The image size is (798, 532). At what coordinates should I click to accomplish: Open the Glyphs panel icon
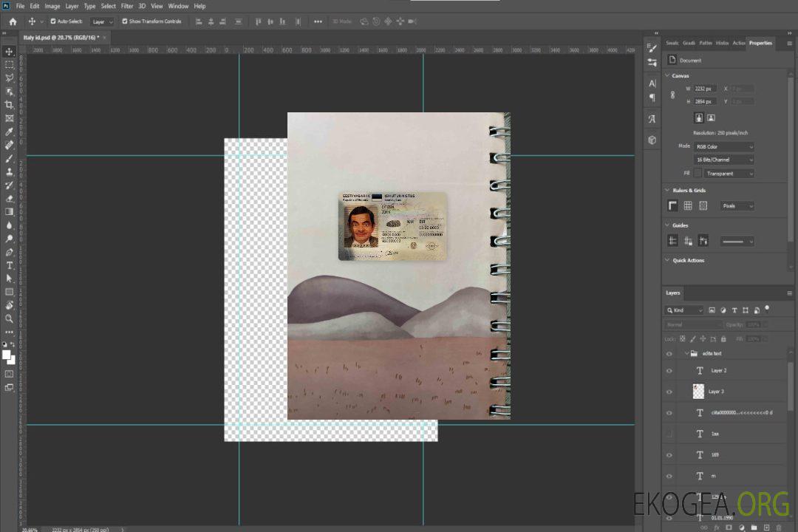click(x=652, y=119)
